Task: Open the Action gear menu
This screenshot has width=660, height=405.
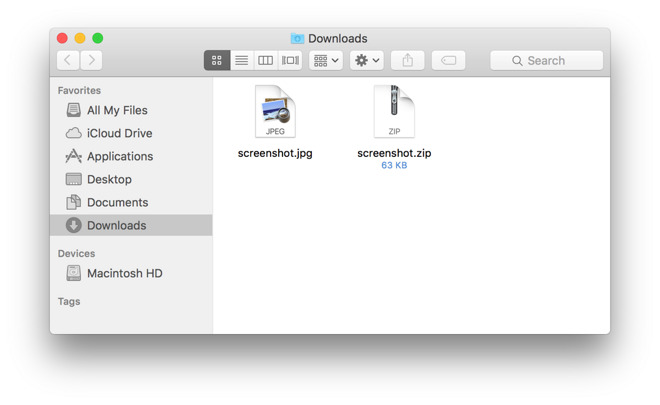Action: [367, 60]
